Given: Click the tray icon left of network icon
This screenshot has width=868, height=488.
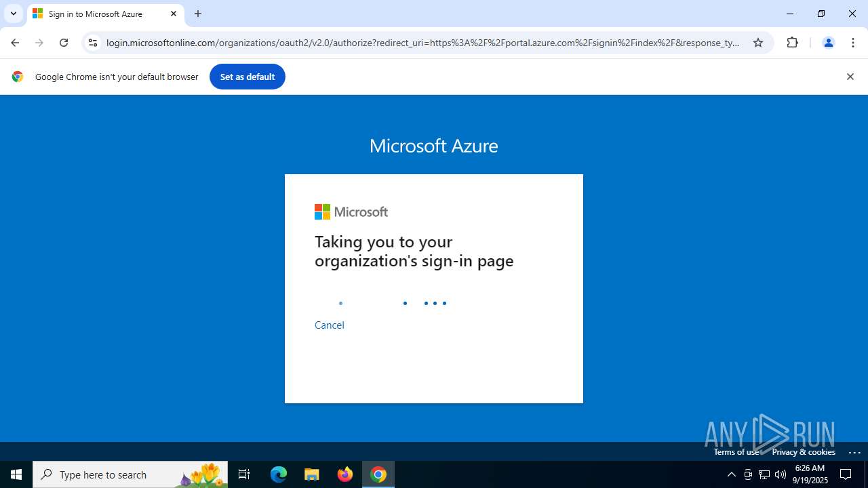Looking at the screenshot, I should click(748, 474).
